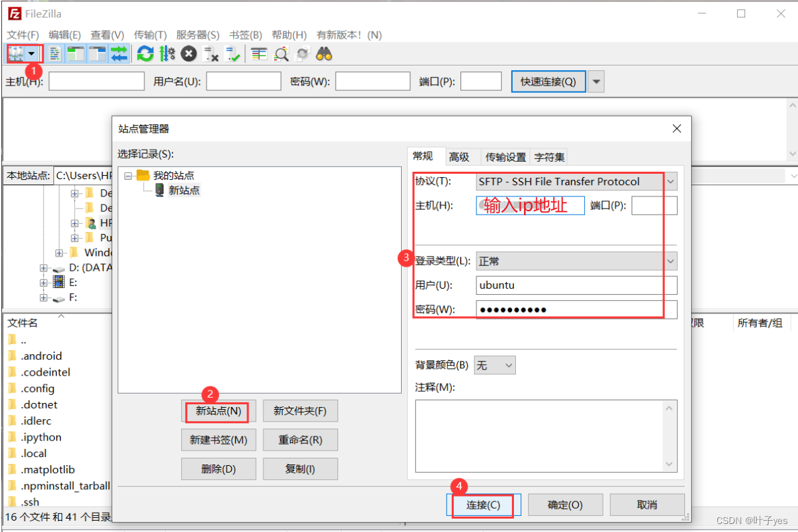The image size is (798, 532).
Task: Click the 连接(C) connect button
Action: [x=483, y=505]
